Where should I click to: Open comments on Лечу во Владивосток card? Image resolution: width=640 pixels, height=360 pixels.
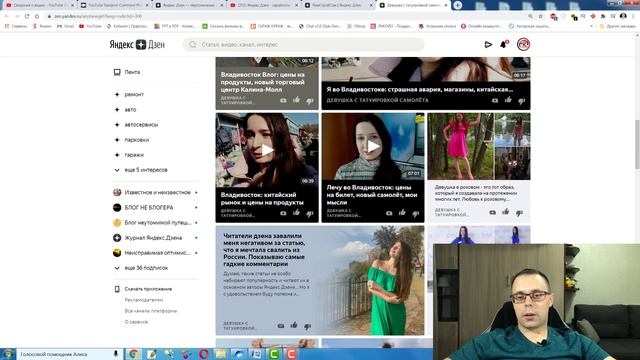[x=389, y=213]
